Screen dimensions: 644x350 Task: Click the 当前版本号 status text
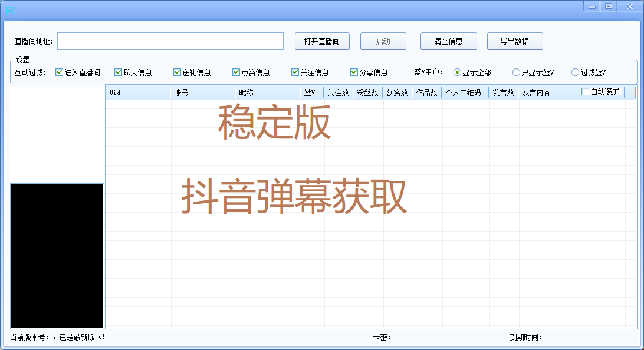pos(58,337)
